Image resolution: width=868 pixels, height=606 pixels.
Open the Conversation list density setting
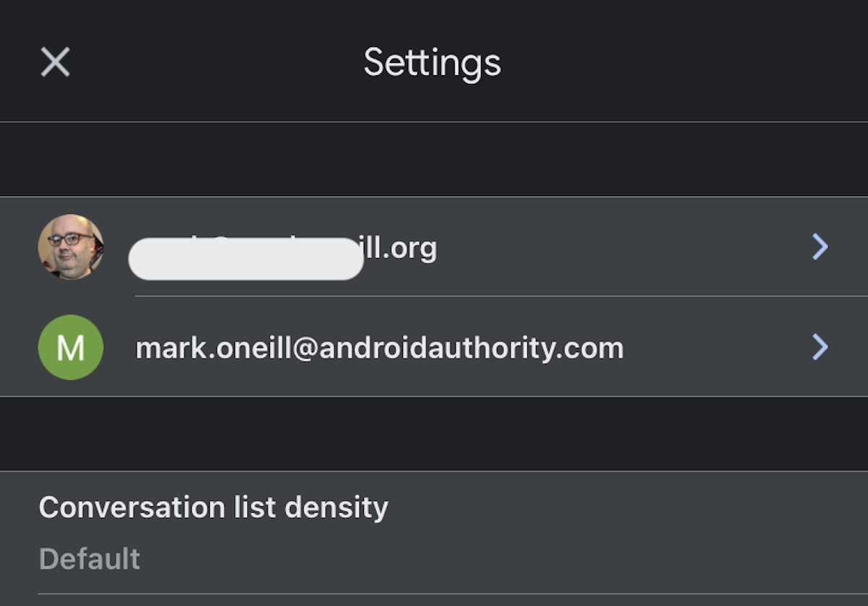213,508
